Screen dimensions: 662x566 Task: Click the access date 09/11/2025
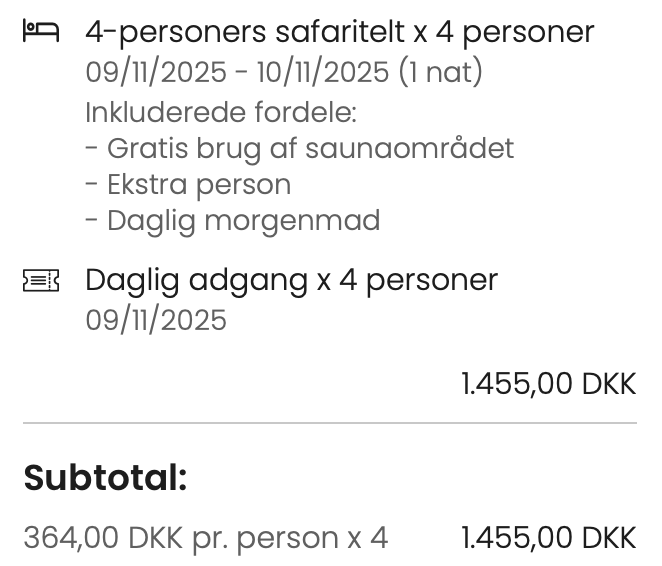pos(156,320)
